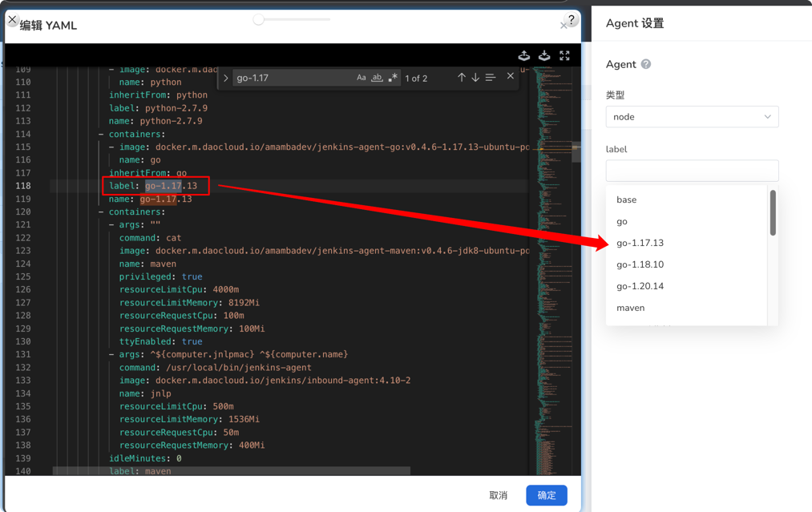Open the 类型 node dropdown
This screenshot has width=812, height=512.
tap(692, 117)
